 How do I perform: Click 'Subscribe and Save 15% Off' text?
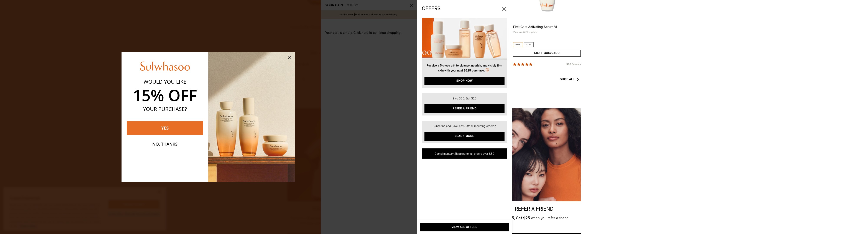click(x=464, y=126)
